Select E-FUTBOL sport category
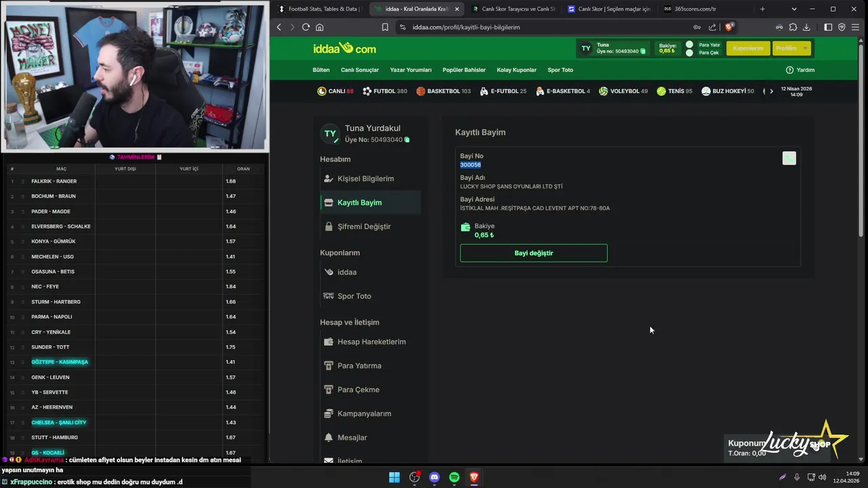The image size is (868, 488). point(502,91)
